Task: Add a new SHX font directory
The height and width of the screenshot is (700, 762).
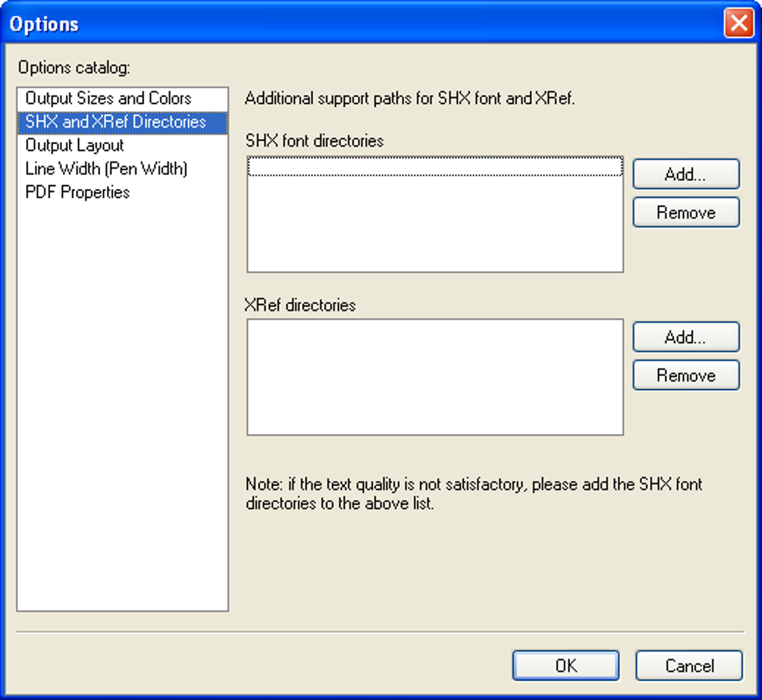Action: [x=685, y=174]
